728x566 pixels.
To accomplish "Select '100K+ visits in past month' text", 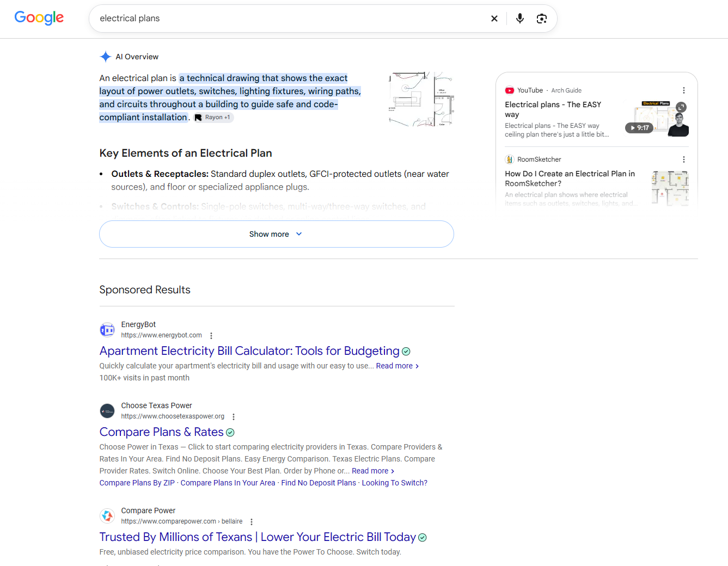I will click(144, 378).
